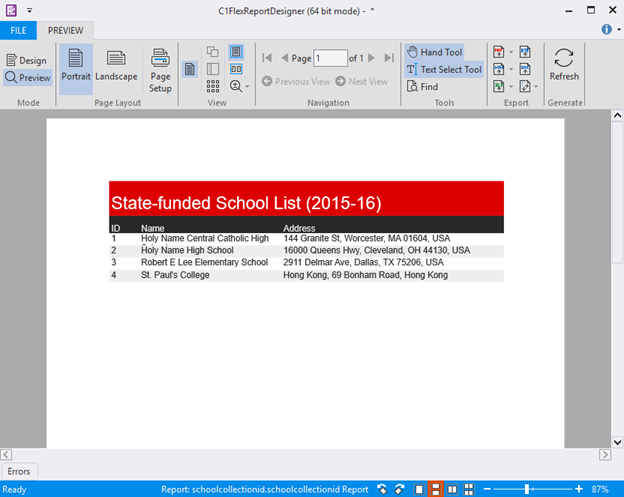Screen dimensions: 624x497
Task: Expand the XLS export dropdown arrow
Action: (511, 86)
